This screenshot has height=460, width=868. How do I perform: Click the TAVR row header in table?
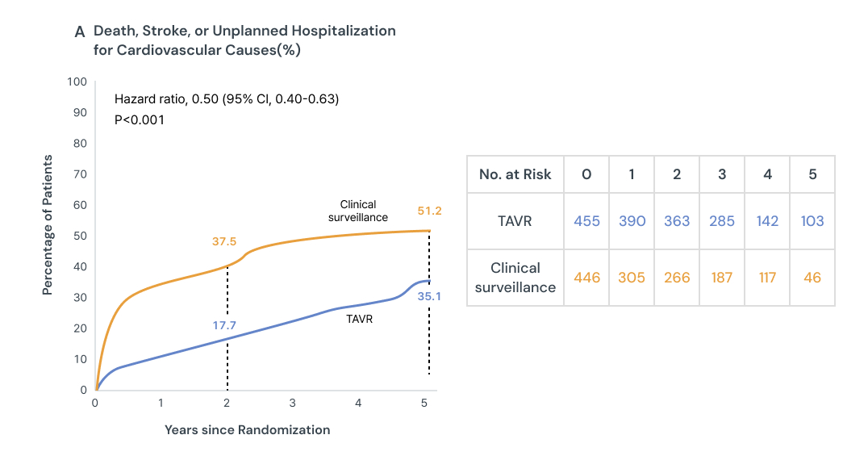pyautogui.click(x=515, y=220)
